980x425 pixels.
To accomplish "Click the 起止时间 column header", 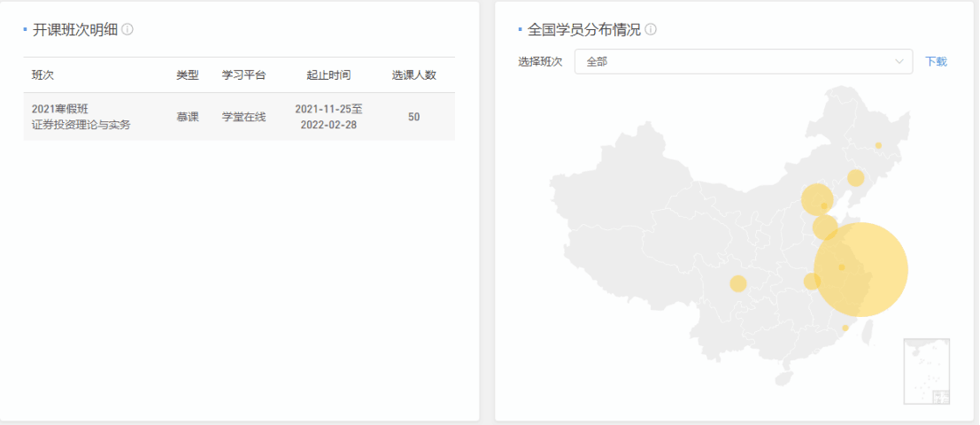I will (x=328, y=75).
